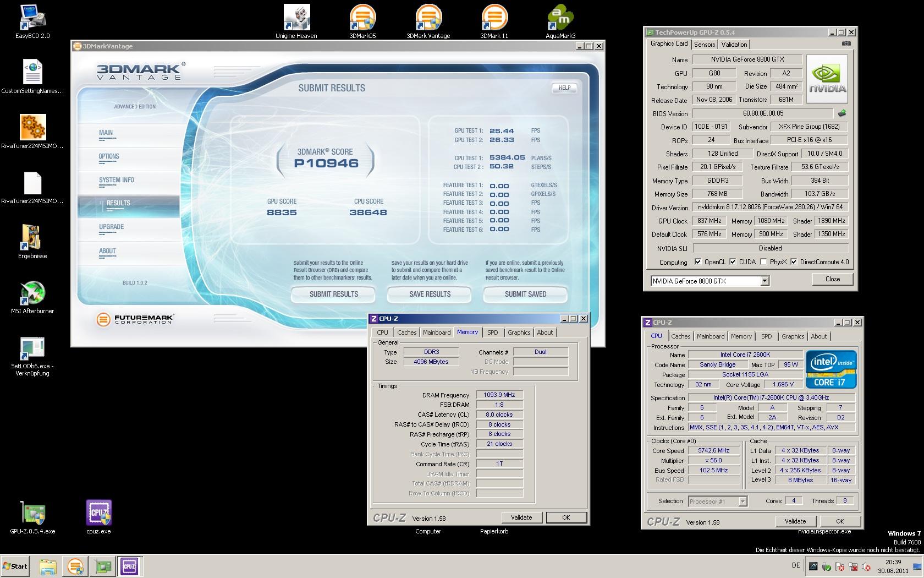The image size is (924, 578).
Task: Click Close button in GPU-Z
Action: pos(833,279)
